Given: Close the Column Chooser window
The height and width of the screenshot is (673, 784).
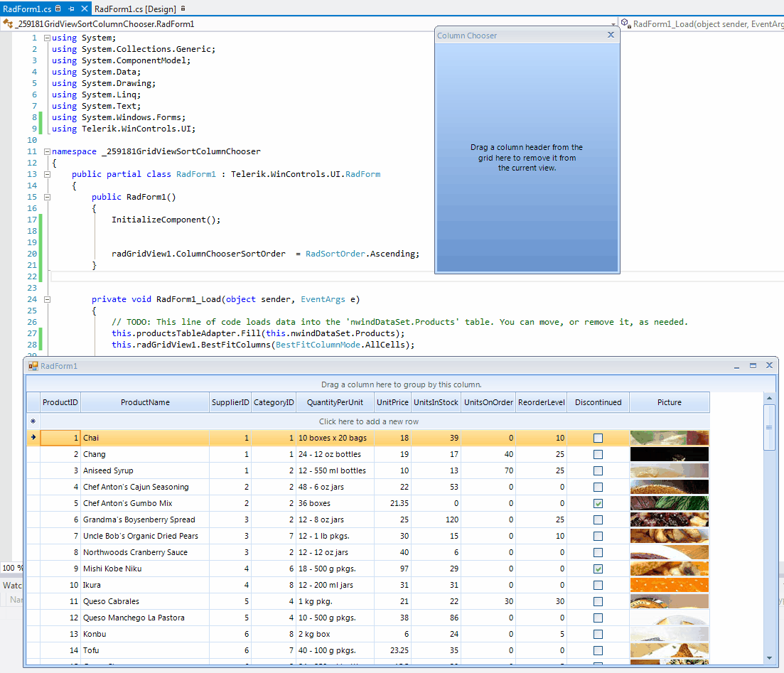Looking at the screenshot, I should tap(611, 35).
